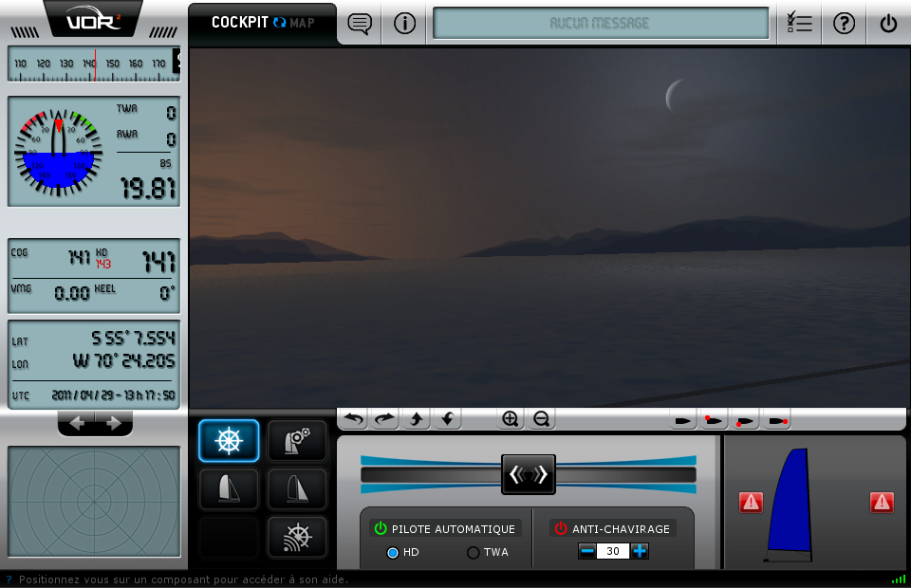
Task: Click the zoom out magnifier icon
Action: [541, 418]
